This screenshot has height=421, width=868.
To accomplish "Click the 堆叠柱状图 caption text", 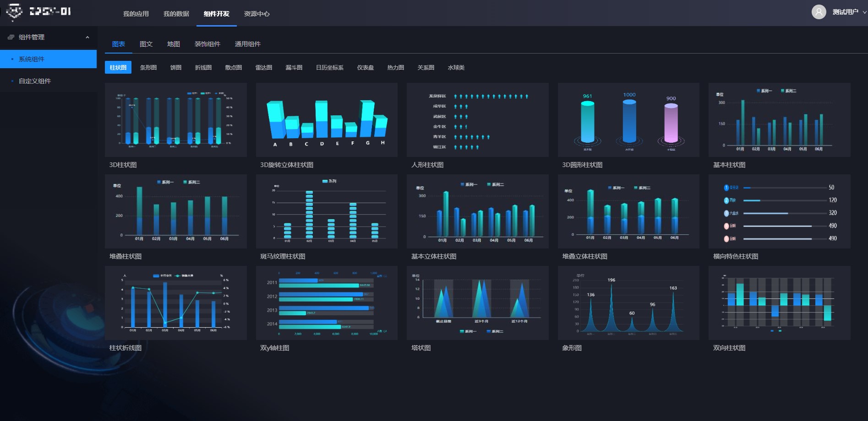I will [126, 256].
